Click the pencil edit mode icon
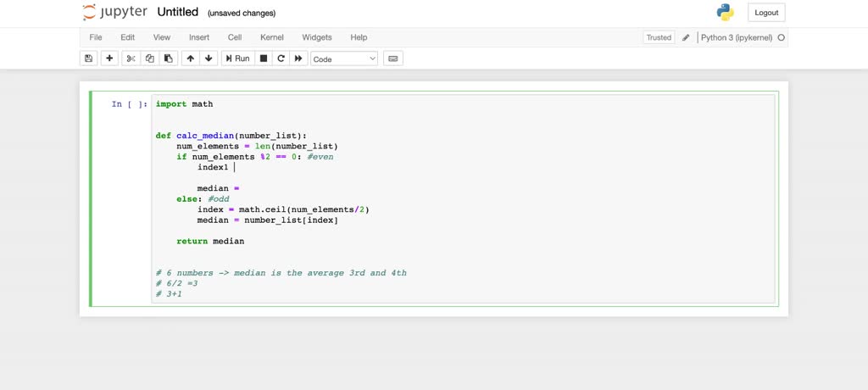This screenshot has width=868, height=390. tap(686, 37)
